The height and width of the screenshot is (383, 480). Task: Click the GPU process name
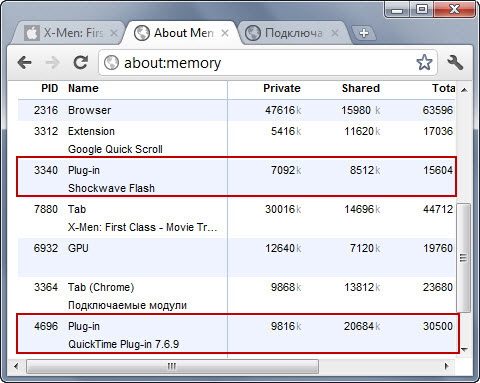pyautogui.click(x=78, y=248)
